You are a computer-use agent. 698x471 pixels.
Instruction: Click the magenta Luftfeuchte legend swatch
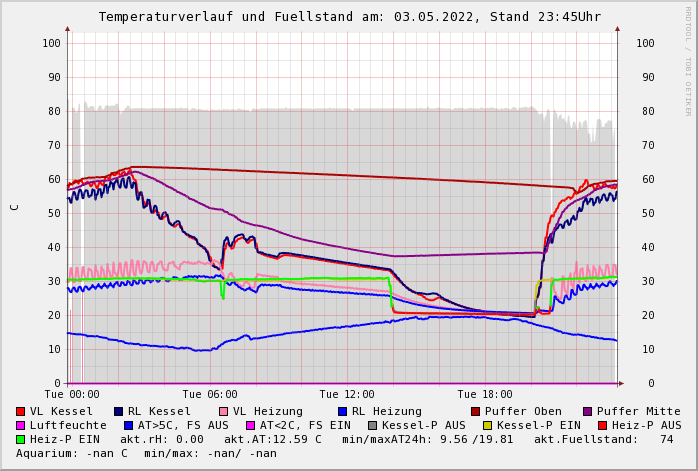[21, 425]
